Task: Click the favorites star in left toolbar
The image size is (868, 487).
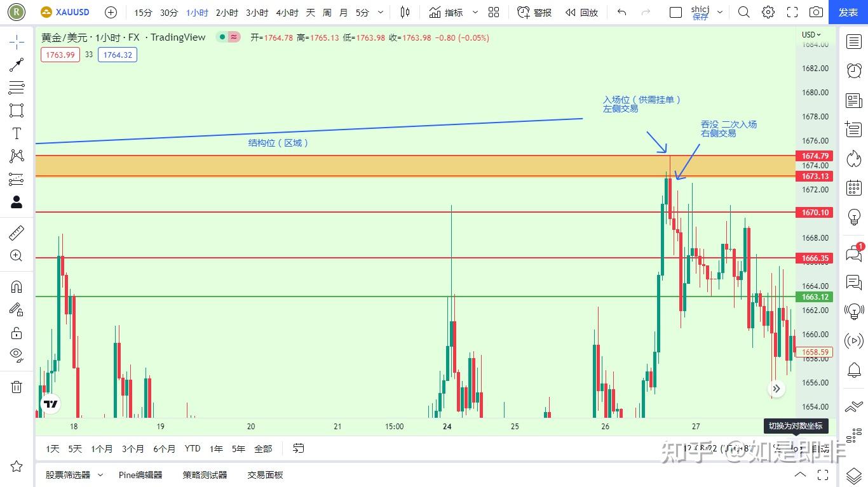Action: click(17, 467)
